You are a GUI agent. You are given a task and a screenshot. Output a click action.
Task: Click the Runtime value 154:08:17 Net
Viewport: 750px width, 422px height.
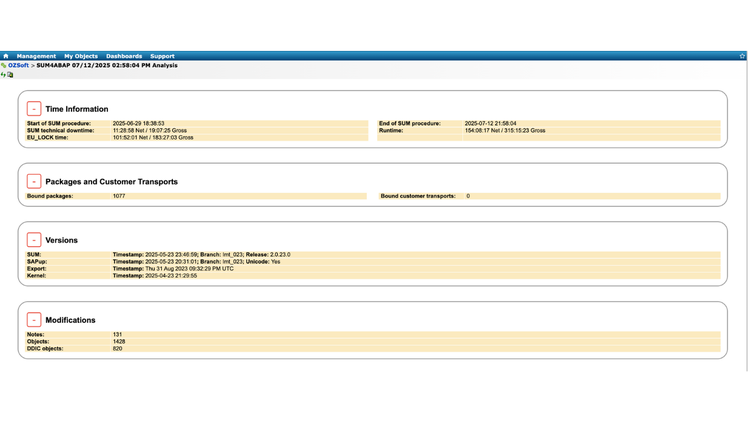click(x=505, y=130)
